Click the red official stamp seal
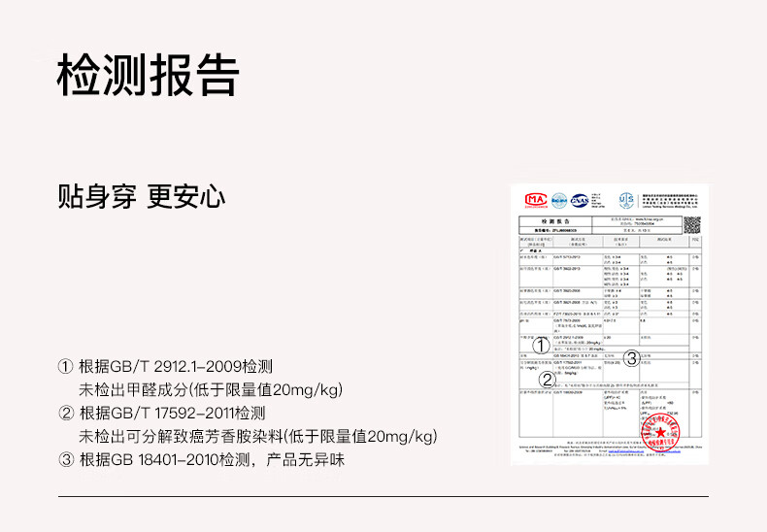This screenshot has width=767, height=532. tap(660, 432)
